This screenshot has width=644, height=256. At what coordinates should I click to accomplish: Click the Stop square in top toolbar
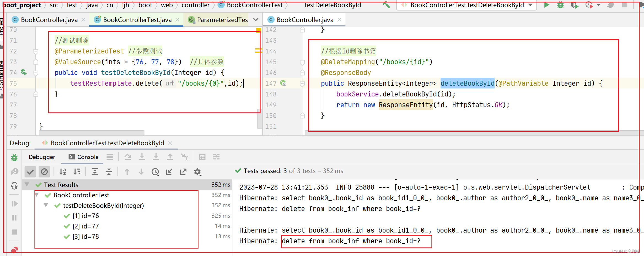(625, 5)
